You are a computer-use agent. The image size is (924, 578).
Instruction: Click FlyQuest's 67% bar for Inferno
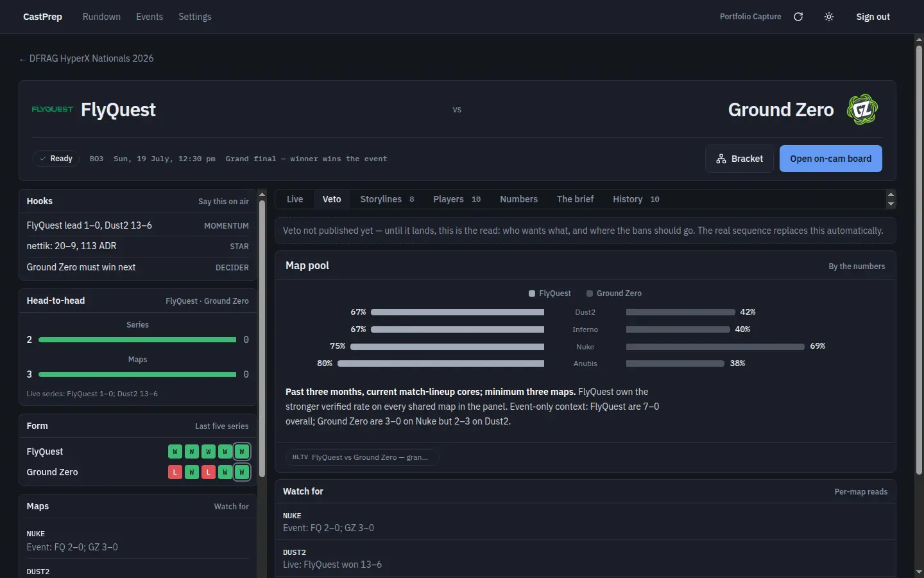point(458,329)
